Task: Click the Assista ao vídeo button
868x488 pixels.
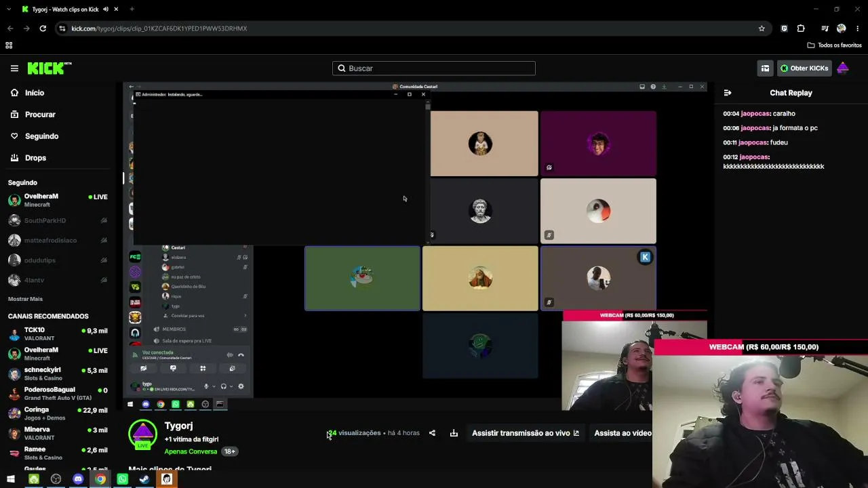Action: [623, 433]
